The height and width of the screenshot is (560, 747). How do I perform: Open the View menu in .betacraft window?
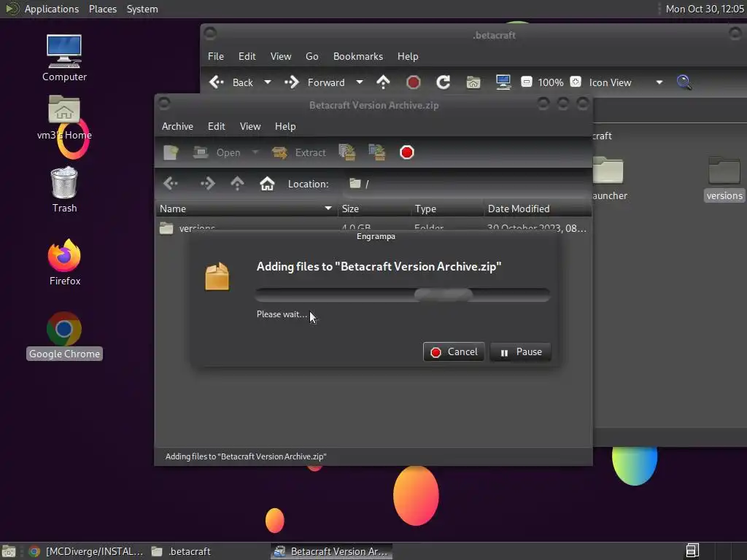click(281, 56)
